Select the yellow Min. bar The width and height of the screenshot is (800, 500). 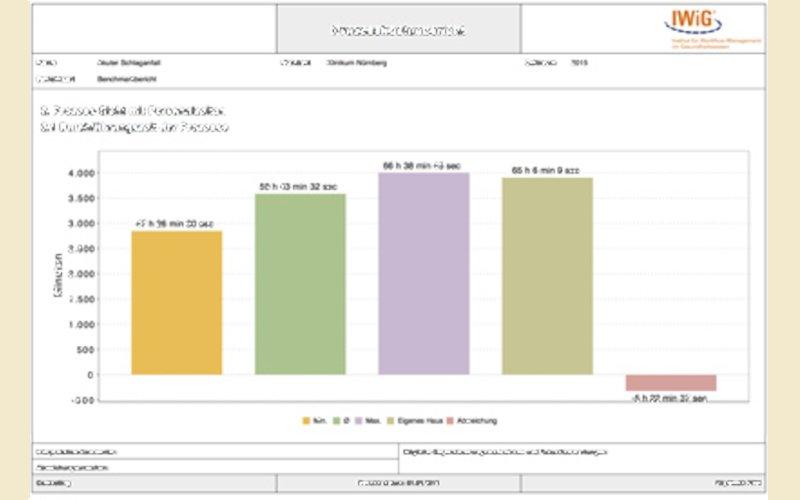pyautogui.click(x=177, y=303)
